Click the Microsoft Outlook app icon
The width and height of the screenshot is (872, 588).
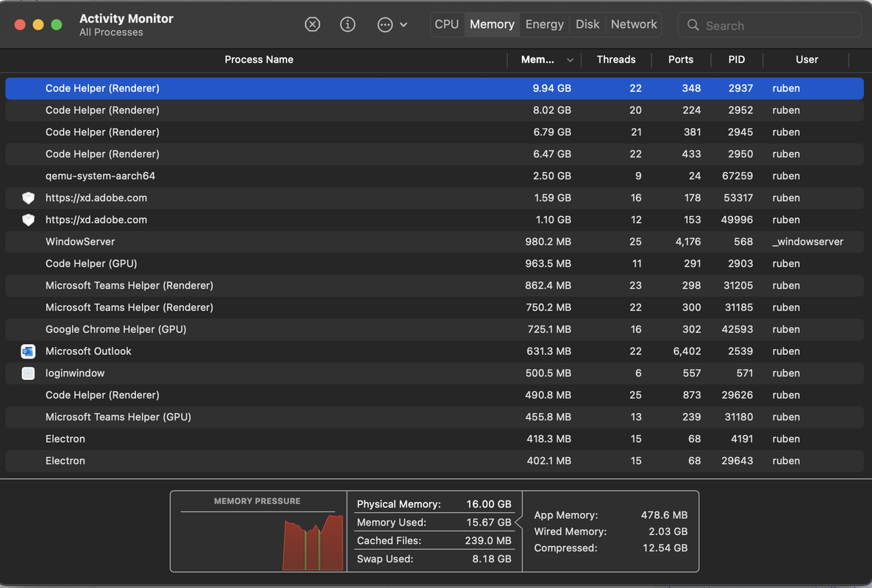29,351
